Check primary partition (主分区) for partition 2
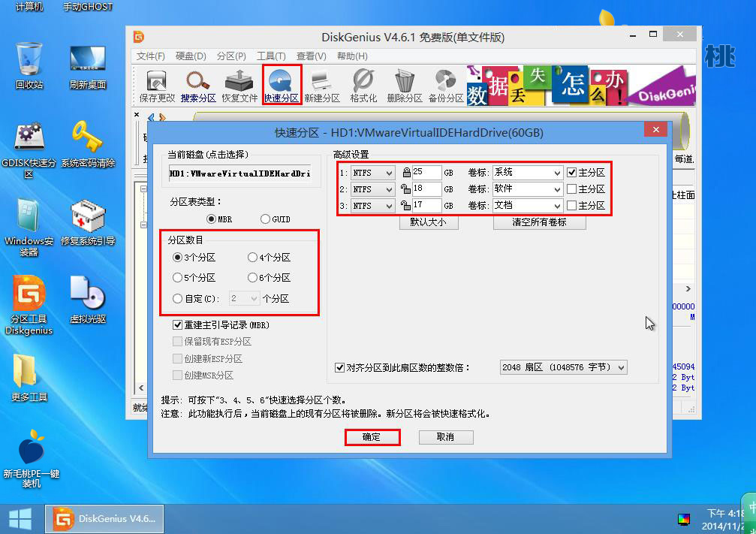The image size is (756, 534). click(572, 189)
